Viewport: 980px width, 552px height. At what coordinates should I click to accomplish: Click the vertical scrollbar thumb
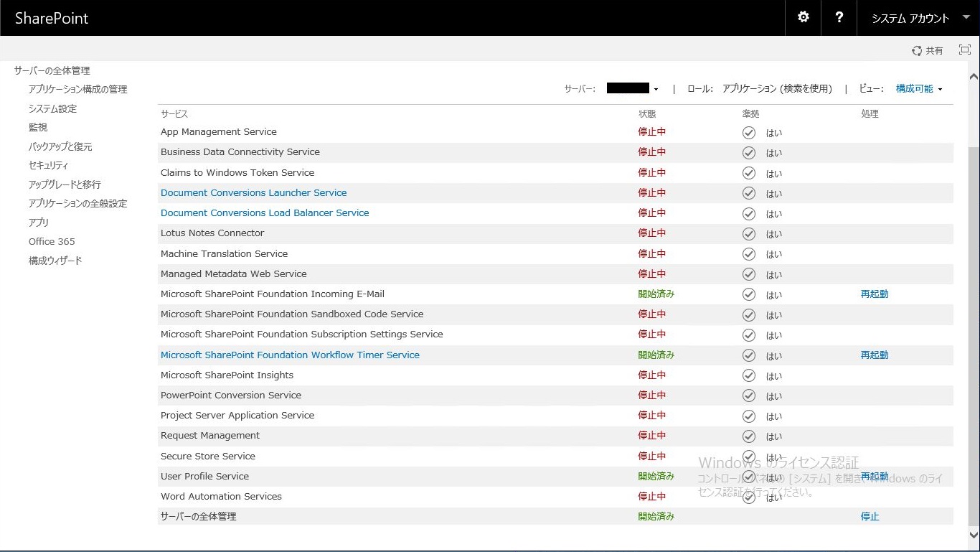pyautogui.click(x=974, y=337)
